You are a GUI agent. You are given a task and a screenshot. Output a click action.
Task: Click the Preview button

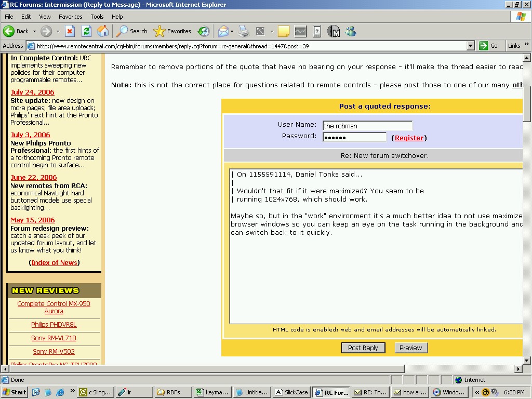click(410, 348)
